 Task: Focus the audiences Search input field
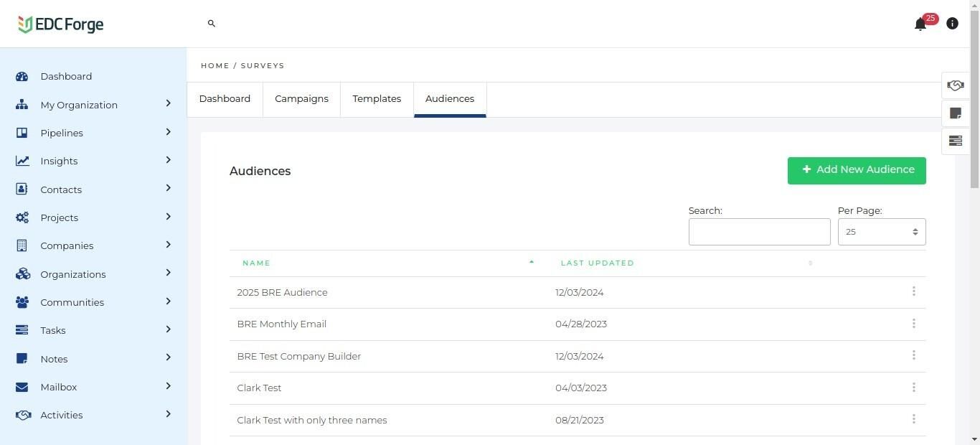(759, 232)
